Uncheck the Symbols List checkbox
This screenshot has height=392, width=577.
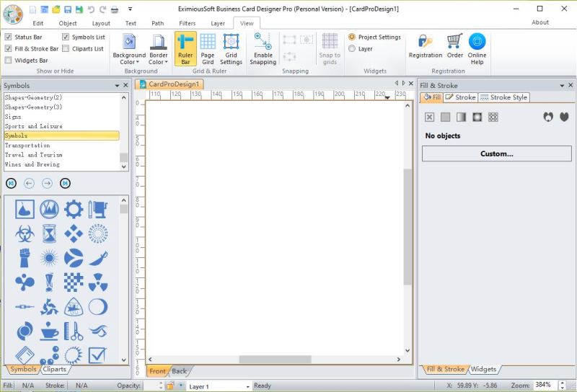point(66,37)
